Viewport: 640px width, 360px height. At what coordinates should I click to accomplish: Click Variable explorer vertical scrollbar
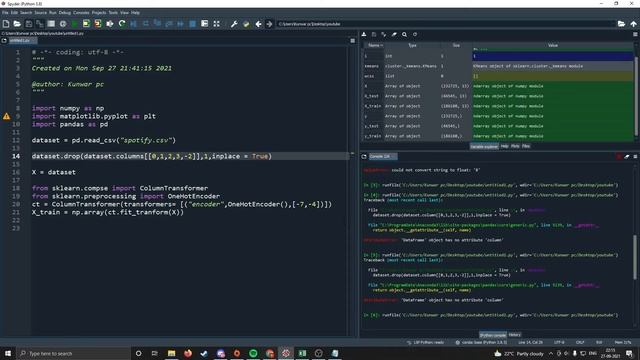(x=636, y=96)
